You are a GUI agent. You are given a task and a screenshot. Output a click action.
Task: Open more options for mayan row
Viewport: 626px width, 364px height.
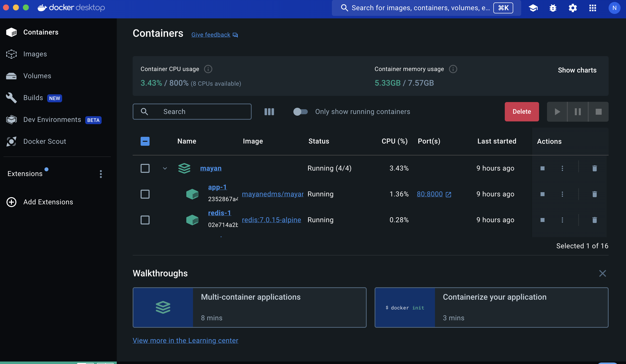562,168
